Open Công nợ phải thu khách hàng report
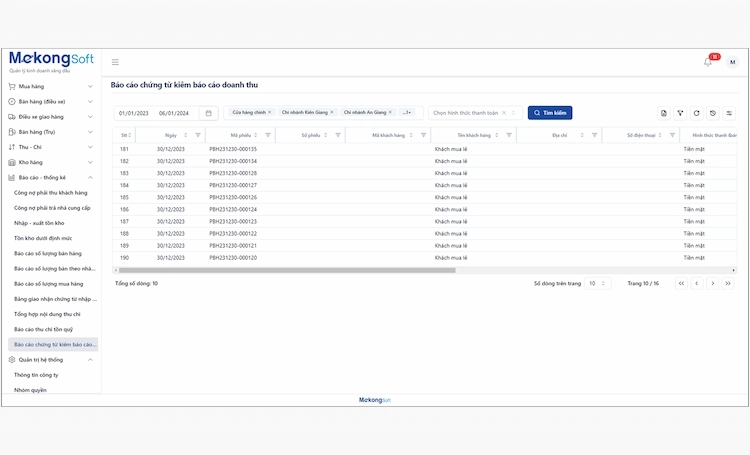 [x=50, y=192]
